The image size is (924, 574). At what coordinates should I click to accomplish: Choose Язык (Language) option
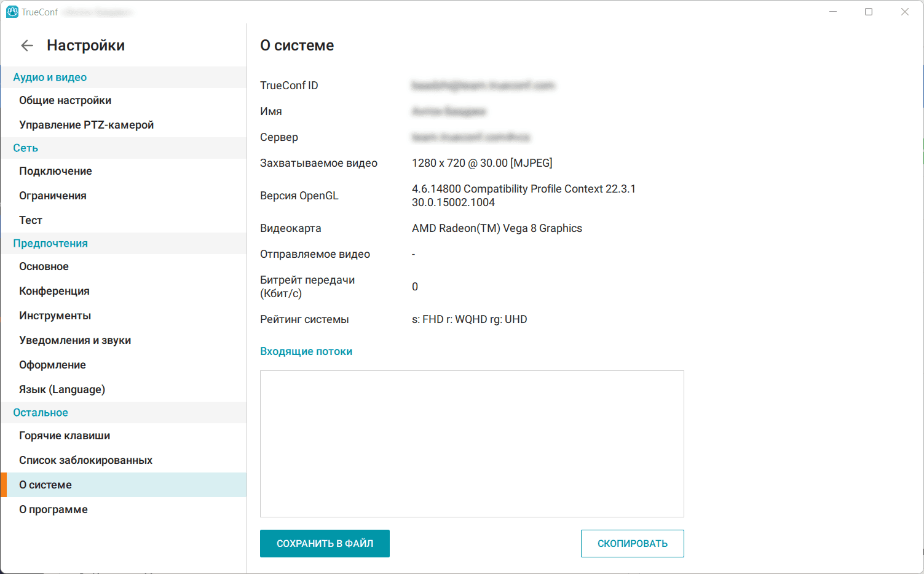[124, 389]
